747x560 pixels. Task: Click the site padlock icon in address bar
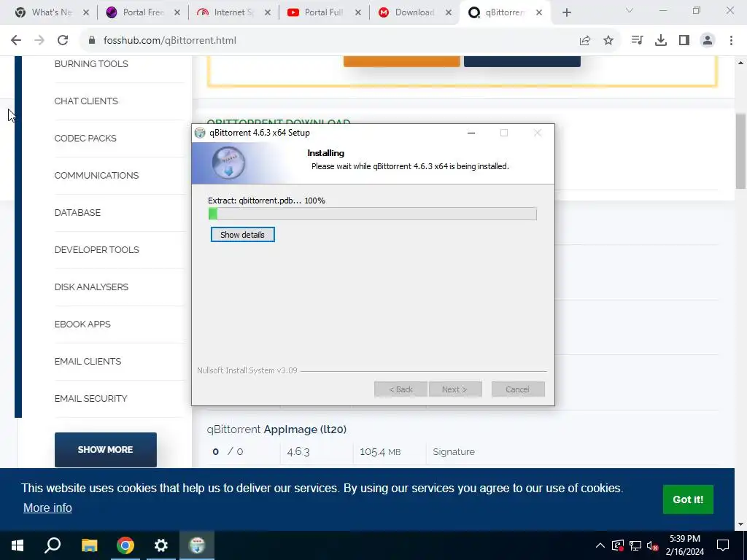pyautogui.click(x=92, y=41)
